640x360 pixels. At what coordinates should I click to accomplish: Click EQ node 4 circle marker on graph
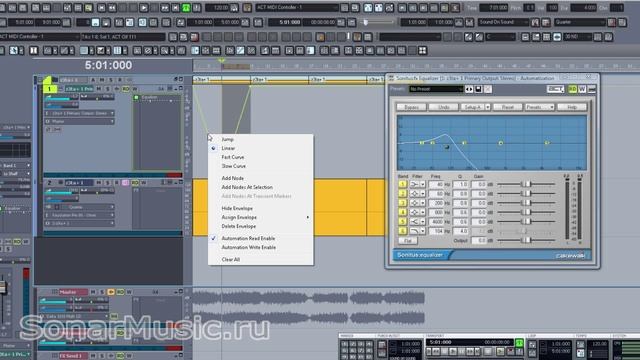point(500,143)
